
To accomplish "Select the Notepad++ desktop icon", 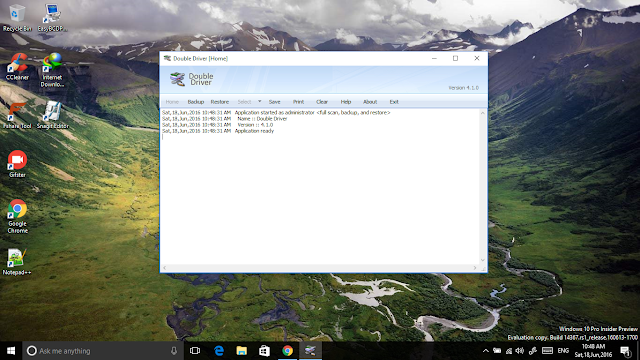I will click(x=17, y=262).
